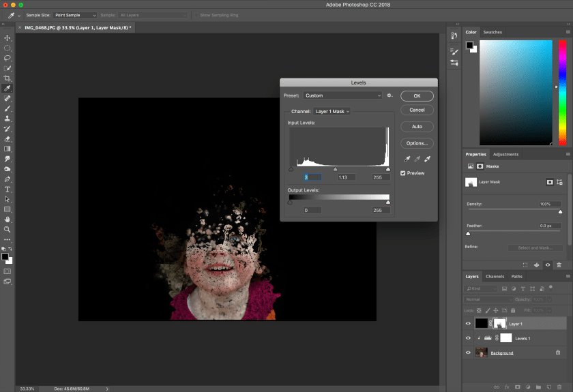Click the black point eyedropper in Levels
The image size is (573, 392).
coord(407,159)
